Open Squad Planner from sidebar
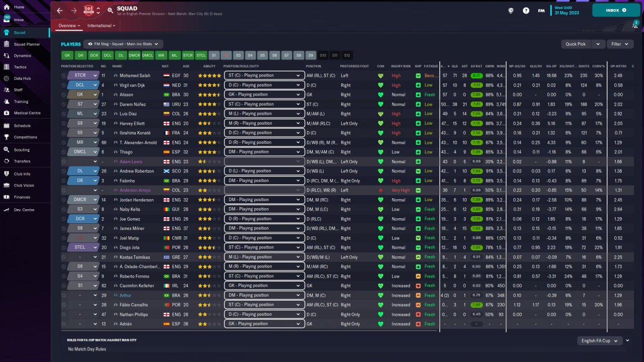Image resolution: width=644 pixels, height=362 pixels. pyautogui.click(x=27, y=44)
